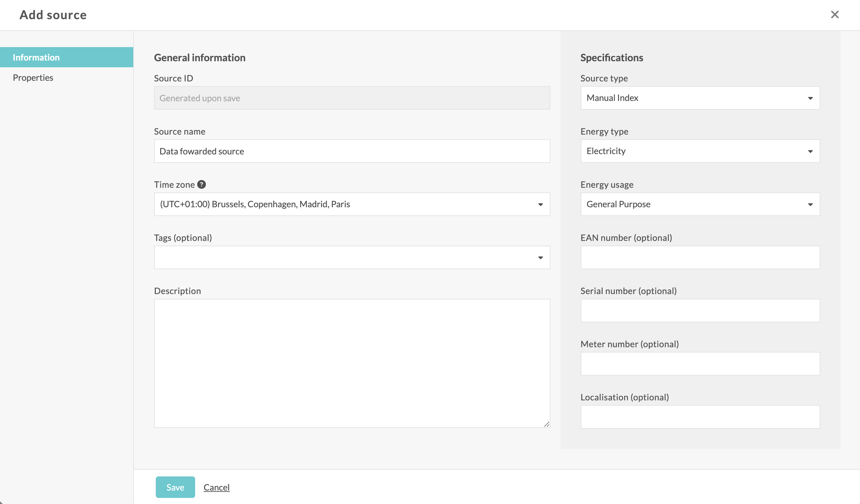
Task: Click into the Source name field
Action: click(x=352, y=151)
